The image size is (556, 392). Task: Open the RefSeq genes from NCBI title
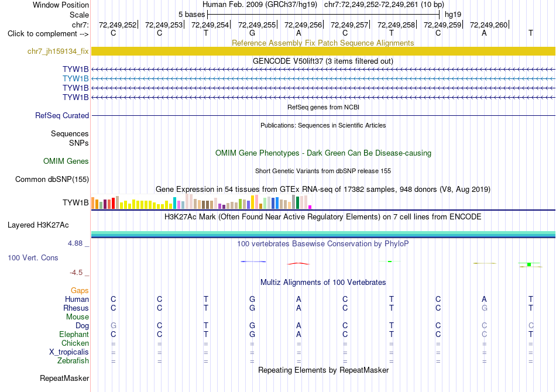point(323,107)
